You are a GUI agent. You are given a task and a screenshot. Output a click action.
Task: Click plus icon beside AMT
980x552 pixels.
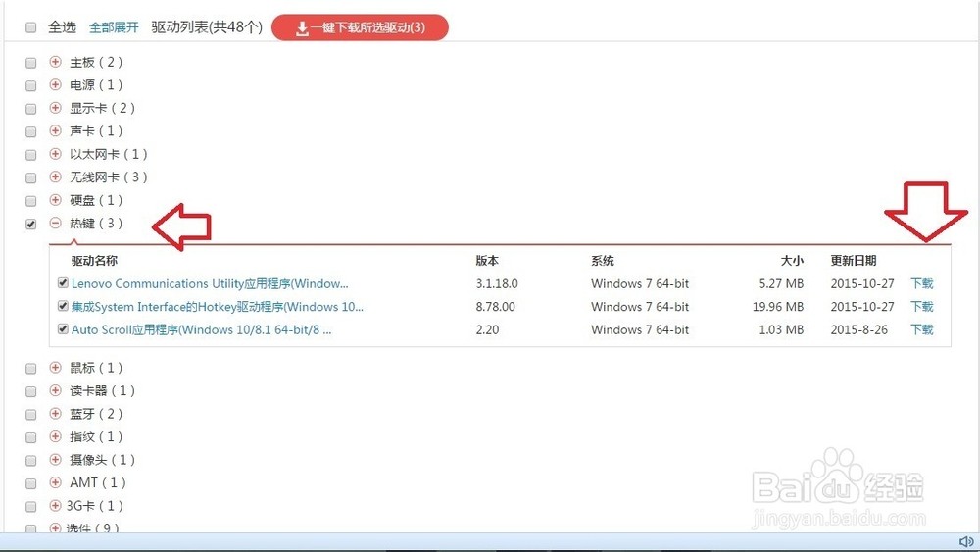pos(56,482)
